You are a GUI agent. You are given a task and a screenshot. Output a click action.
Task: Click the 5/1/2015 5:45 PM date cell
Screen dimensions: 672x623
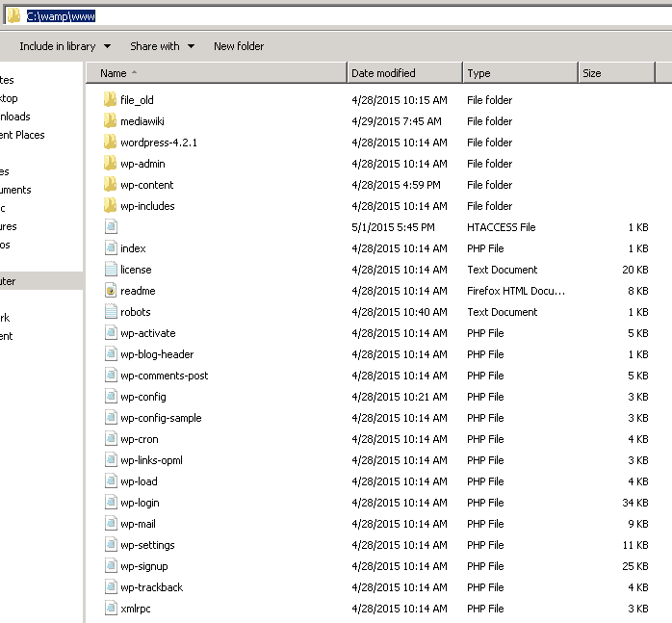tap(393, 227)
